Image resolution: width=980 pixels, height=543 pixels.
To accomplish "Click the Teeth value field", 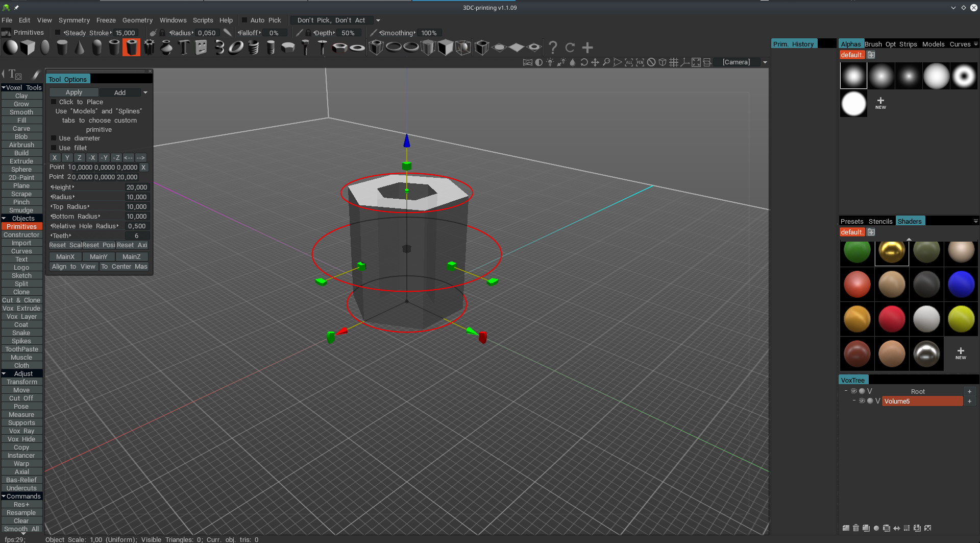I will tap(137, 236).
